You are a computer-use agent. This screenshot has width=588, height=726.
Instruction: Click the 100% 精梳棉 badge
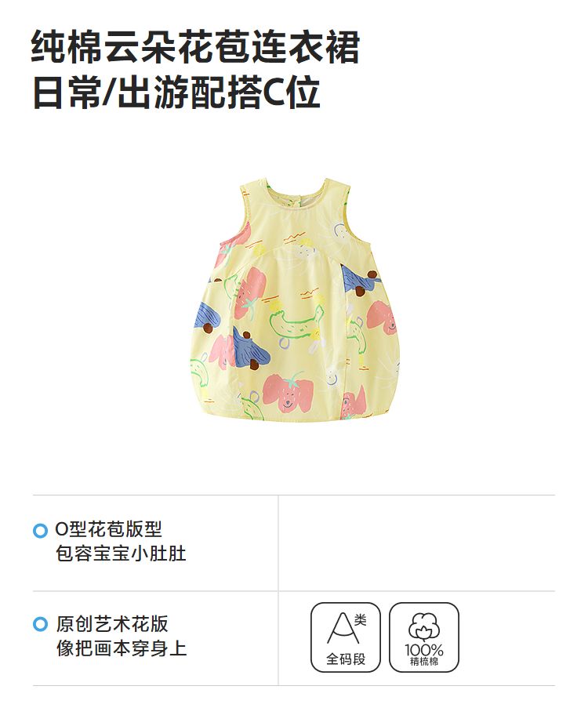(x=424, y=637)
